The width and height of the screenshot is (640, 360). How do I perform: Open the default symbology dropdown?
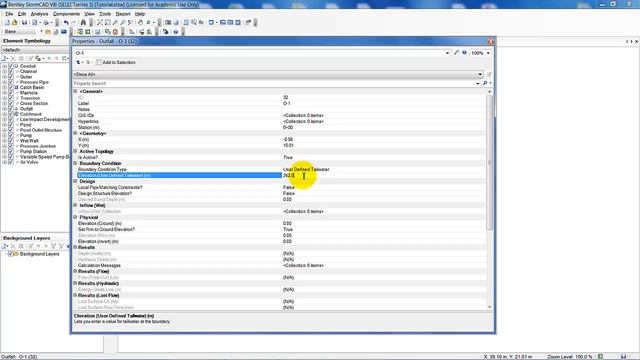pos(35,50)
